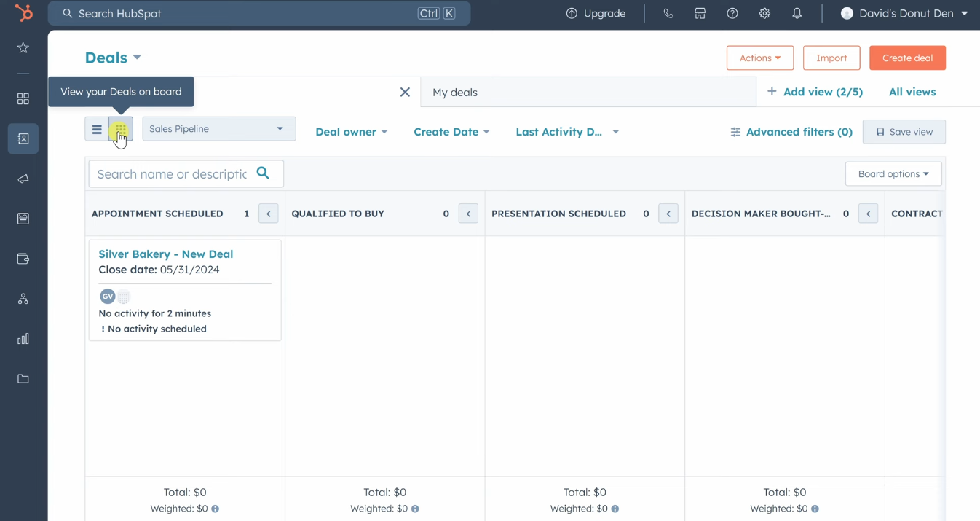The width and height of the screenshot is (980, 521).
Task: Select the My deals view tab
Action: [588, 92]
